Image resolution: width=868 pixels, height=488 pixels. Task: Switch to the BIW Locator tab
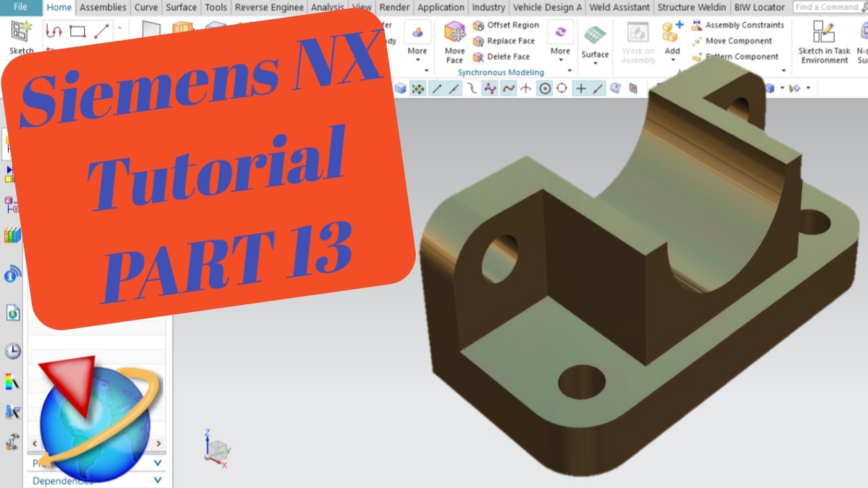pos(759,7)
